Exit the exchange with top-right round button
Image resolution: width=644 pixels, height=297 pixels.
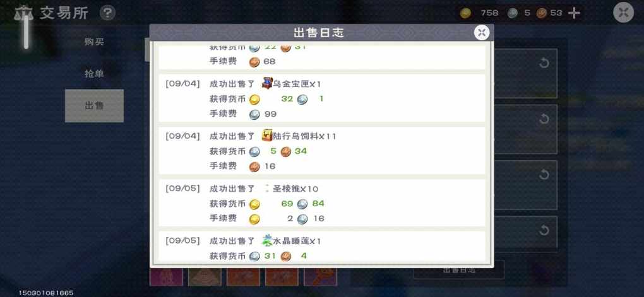point(623,13)
